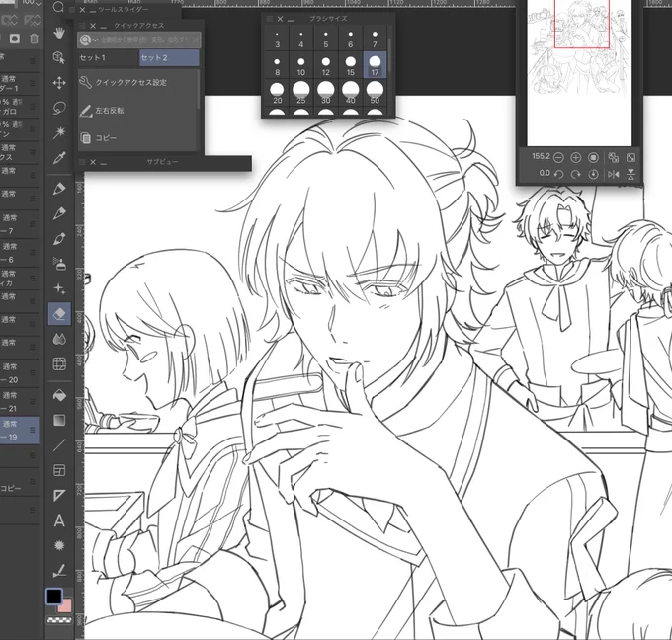Zoom in with navigator plus button
Image resolution: width=672 pixels, height=640 pixels.
(x=575, y=157)
